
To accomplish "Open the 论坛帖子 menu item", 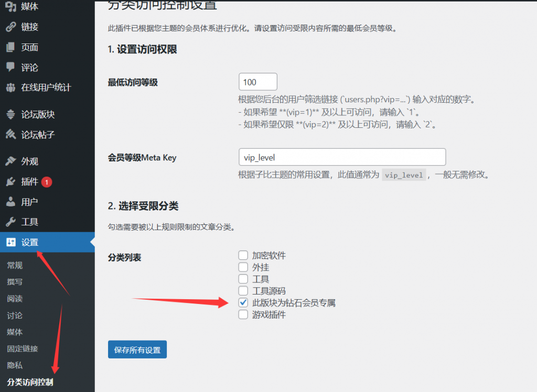I will pyautogui.click(x=38, y=135).
